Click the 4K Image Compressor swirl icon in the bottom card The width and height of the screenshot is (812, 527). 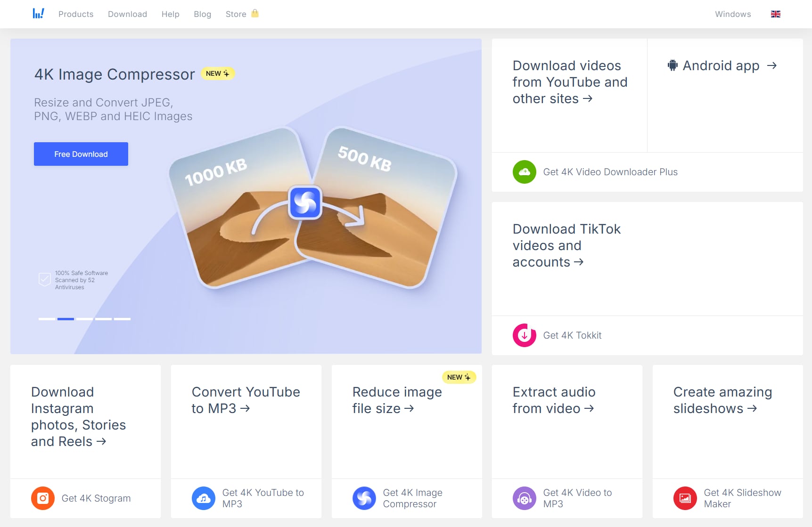click(364, 498)
